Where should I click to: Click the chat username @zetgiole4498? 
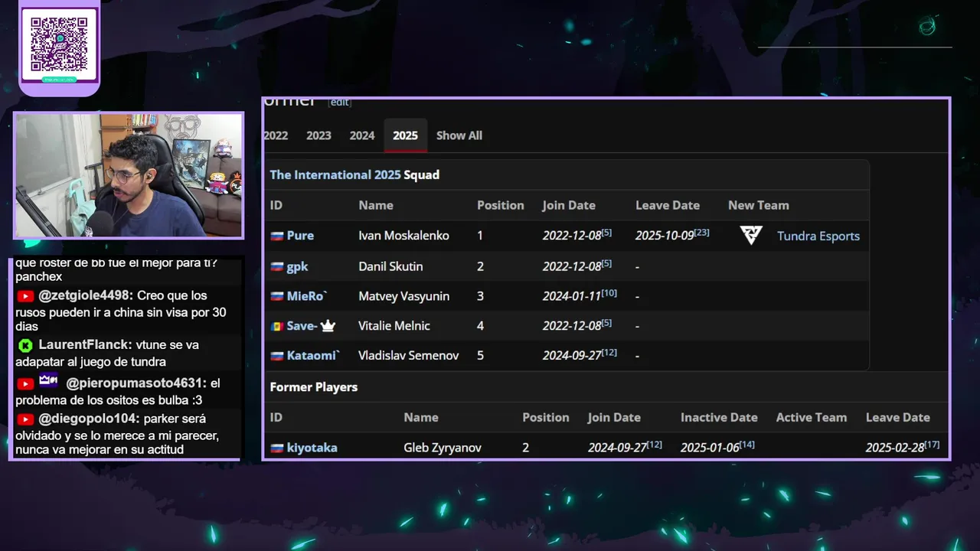coord(86,295)
